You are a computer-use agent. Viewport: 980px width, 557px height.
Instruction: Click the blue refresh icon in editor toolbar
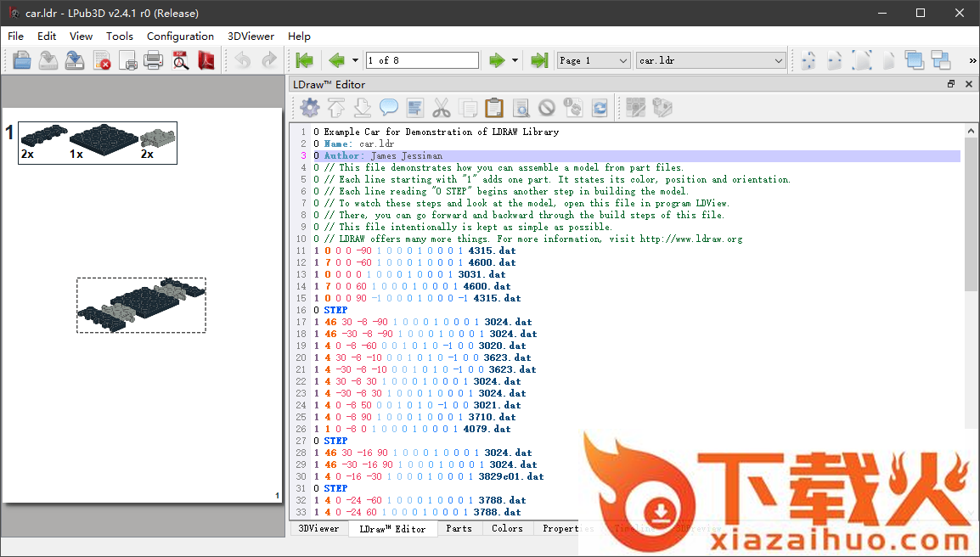tap(600, 108)
